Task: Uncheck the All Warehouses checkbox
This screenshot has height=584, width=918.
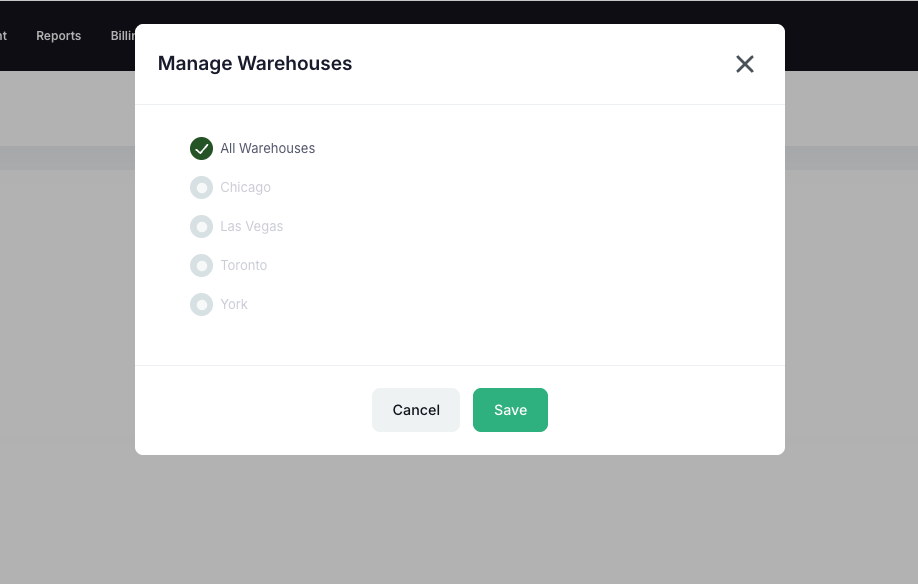Action: (201, 148)
